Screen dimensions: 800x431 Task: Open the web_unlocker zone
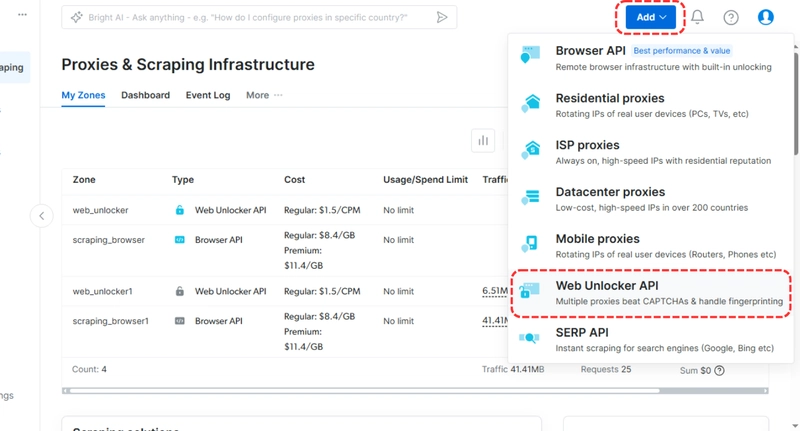(101, 210)
